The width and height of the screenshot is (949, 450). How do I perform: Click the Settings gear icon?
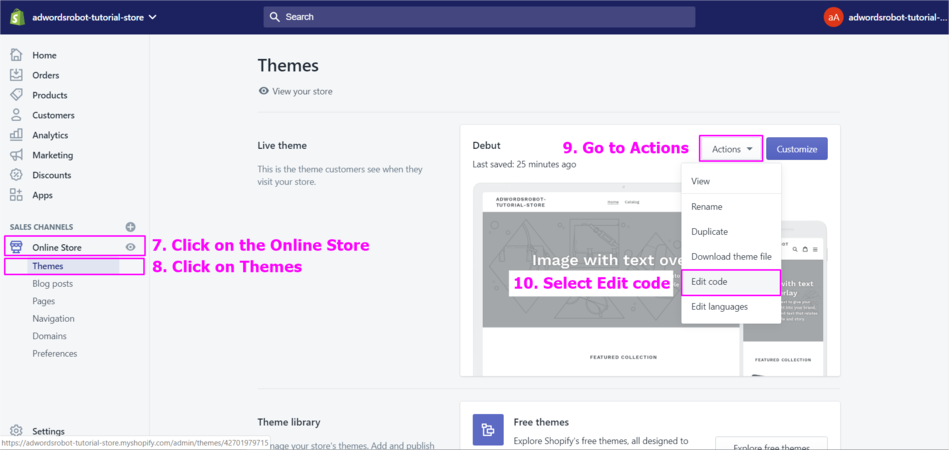point(16,432)
